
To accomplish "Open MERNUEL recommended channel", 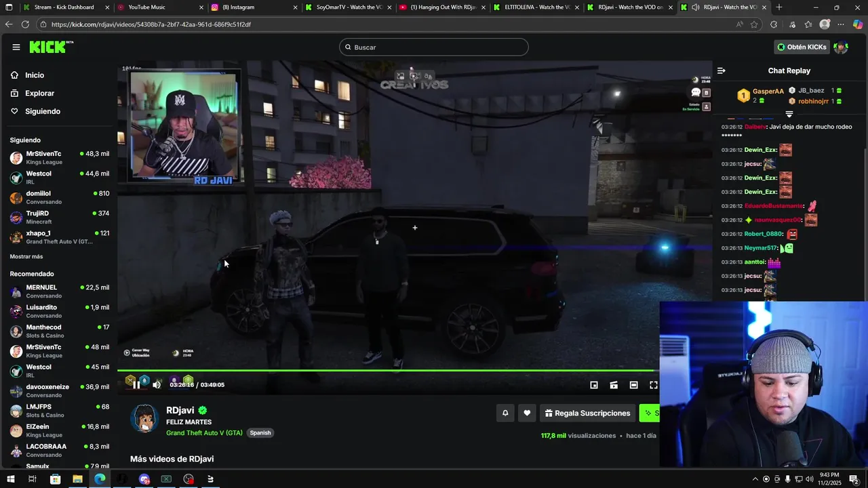I will (60, 291).
